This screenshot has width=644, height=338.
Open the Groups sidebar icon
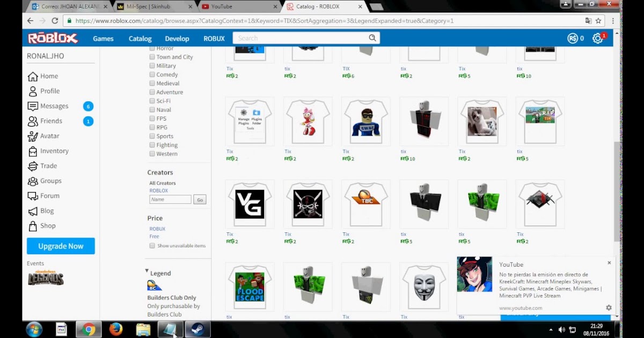(33, 181)
